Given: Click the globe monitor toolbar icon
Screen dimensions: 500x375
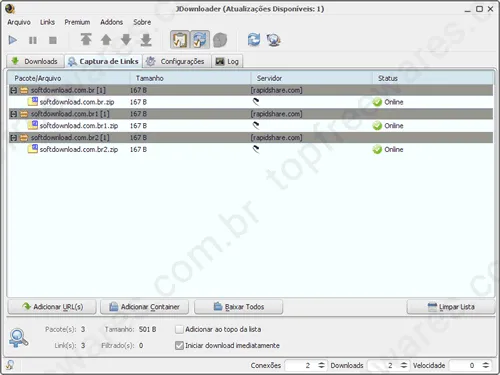Looking at the screenshot, I should click(274, 40).
